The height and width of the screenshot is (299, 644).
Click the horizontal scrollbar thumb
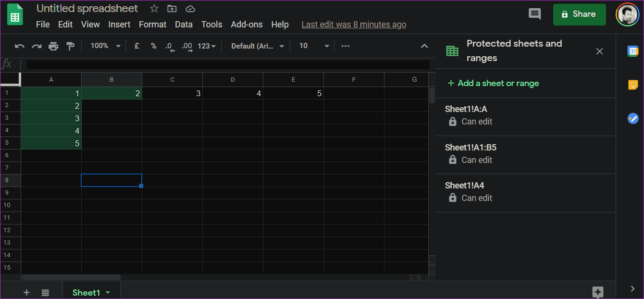click(x=71, y=277)
